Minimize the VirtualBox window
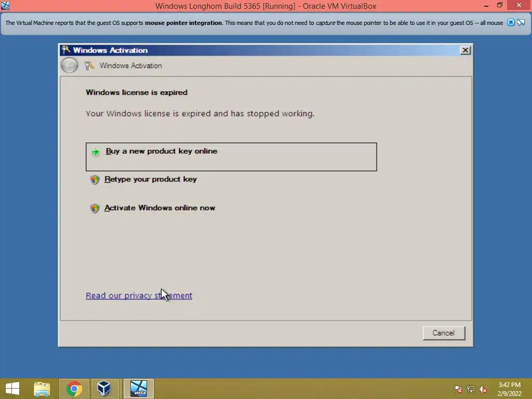This screenshot has height=399, width=532. click(486, 5)
